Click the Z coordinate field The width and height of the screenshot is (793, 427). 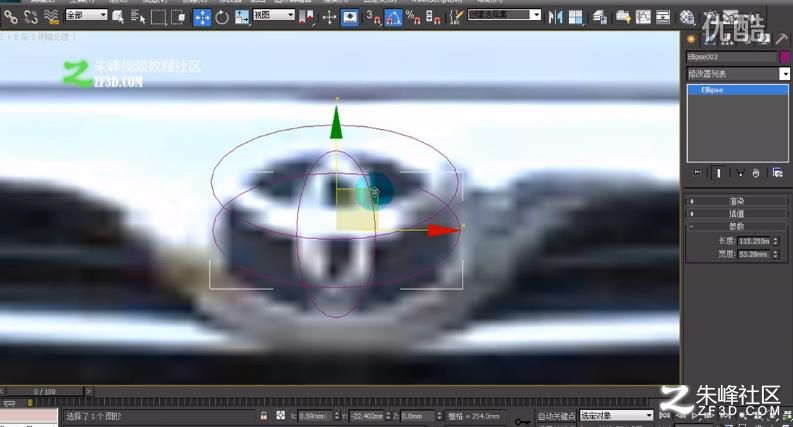[417, 416]
